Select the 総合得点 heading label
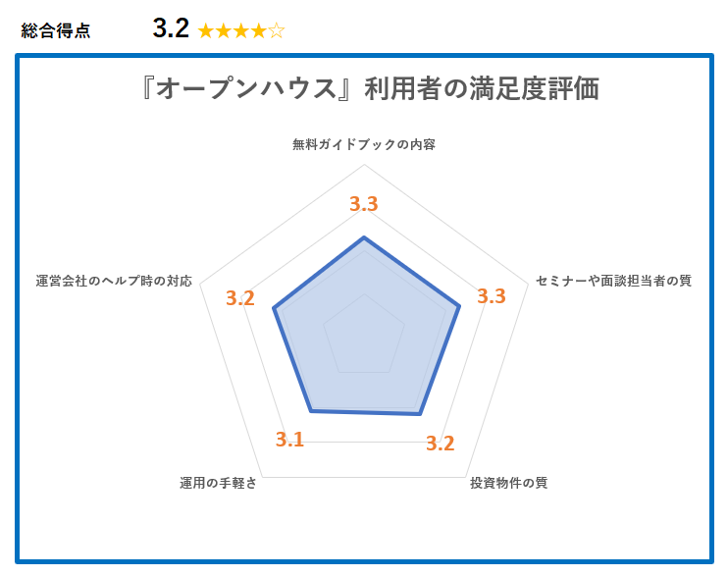The height and width of the screenshot is (576, 728). coord(55,30)
